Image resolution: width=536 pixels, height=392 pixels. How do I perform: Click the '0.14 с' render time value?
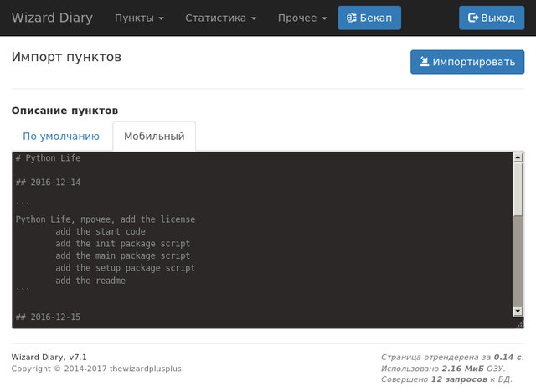pos(508,357)
